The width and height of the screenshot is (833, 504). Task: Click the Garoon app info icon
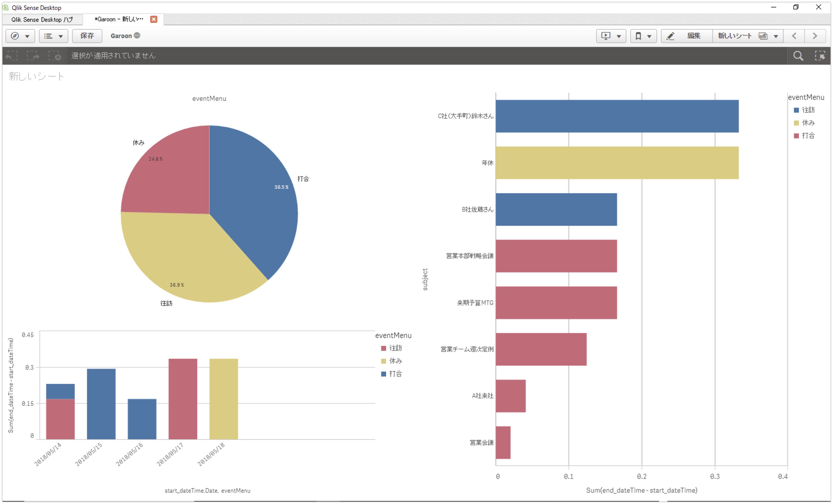tap(137, 36)
